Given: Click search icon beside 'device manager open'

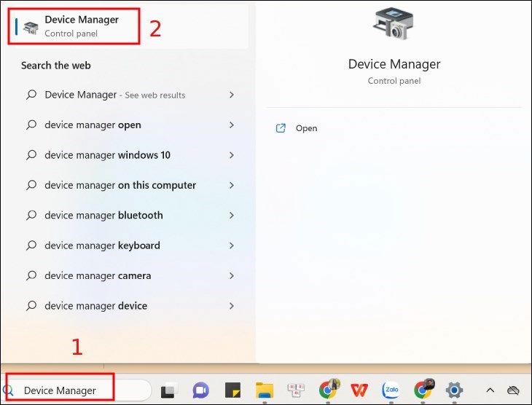Looking at the screenshot, I should point(31,125).
